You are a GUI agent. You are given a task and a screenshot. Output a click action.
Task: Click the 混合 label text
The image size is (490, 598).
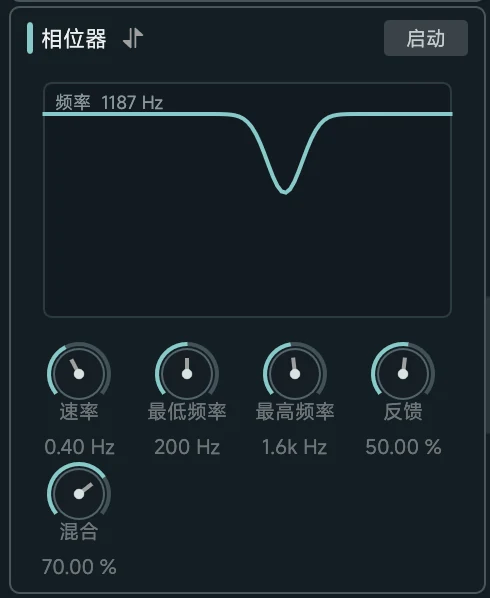79,532
